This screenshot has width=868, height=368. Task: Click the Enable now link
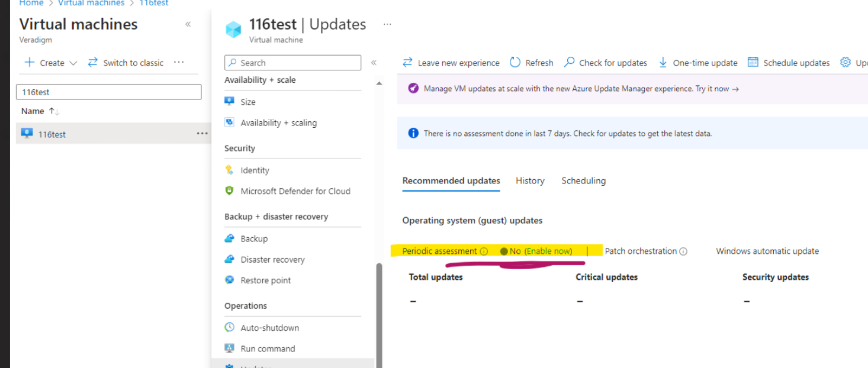tap(548, 251)
